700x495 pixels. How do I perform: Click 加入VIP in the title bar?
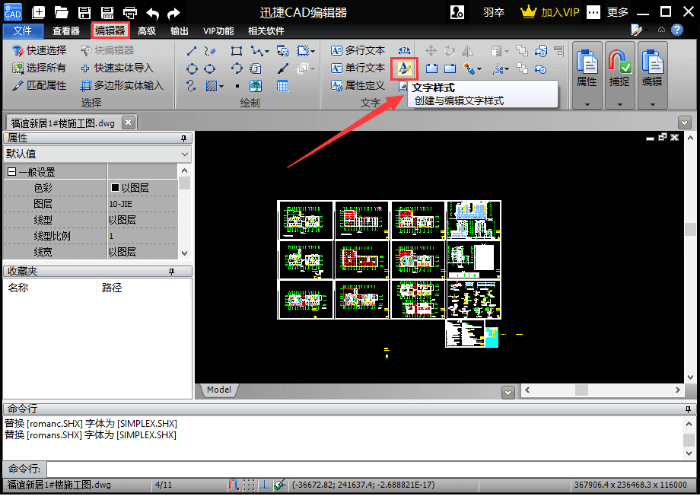pyautogui.click(x=550, y=12)
